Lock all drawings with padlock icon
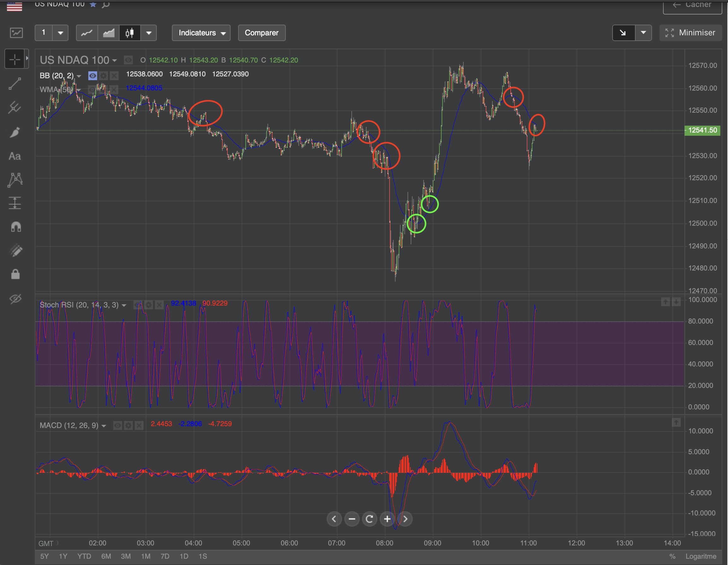This screenshot has height=565, width=728. point(15,274)
